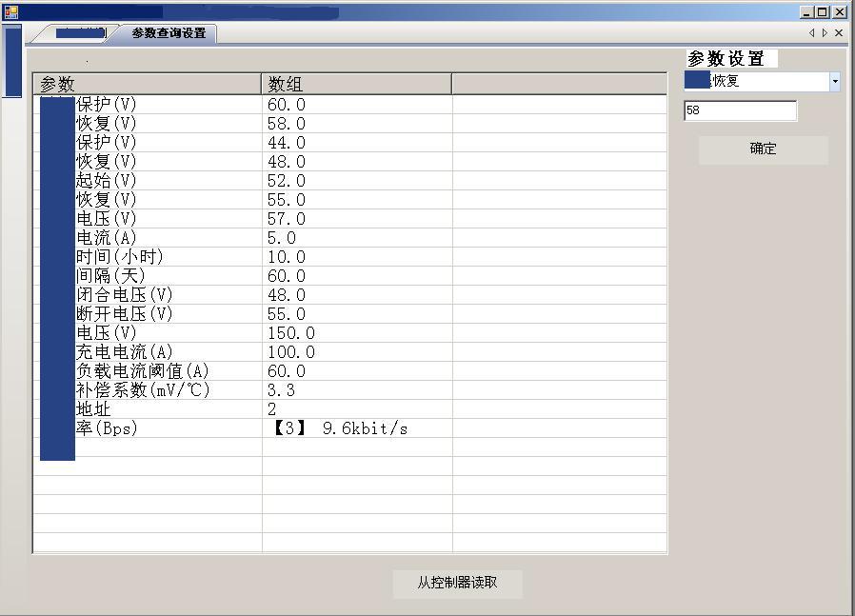Click the 从控制器读取 button

(x=457, y=583)
